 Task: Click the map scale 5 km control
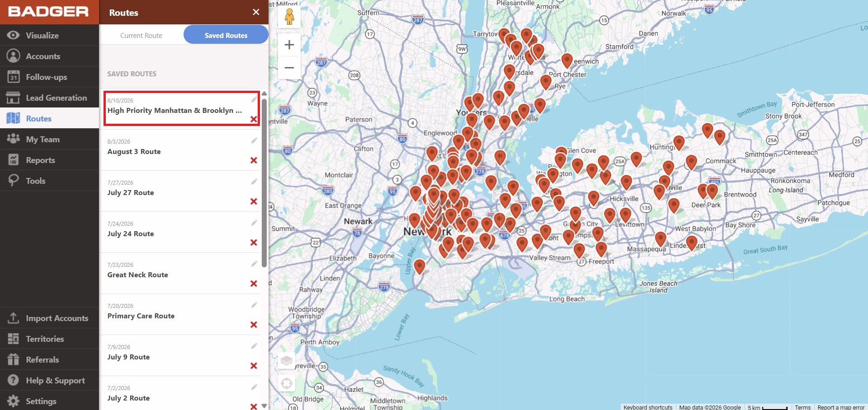(x=767, y=407)
